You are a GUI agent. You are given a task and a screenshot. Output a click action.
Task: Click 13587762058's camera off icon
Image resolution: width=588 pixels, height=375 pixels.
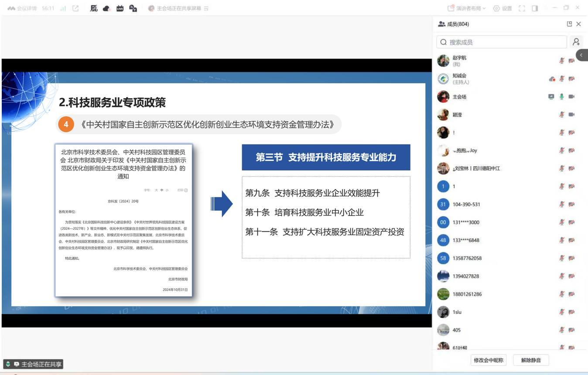571,258
